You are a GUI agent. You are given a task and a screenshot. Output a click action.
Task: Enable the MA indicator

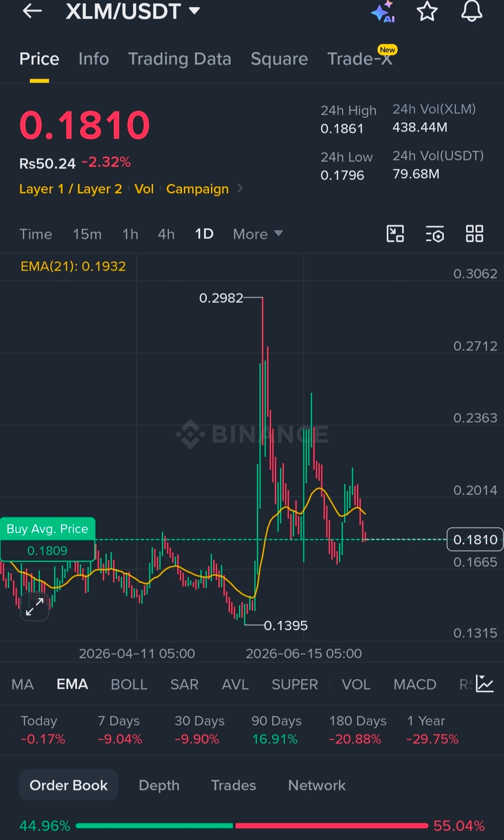[x=22, y=684]
